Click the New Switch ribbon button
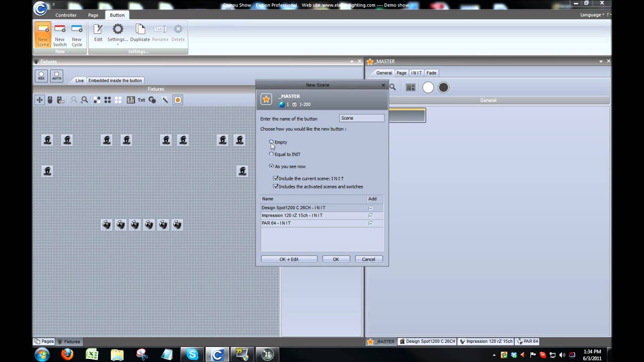This screenshot has height=362, width=644. click(60, 35)
